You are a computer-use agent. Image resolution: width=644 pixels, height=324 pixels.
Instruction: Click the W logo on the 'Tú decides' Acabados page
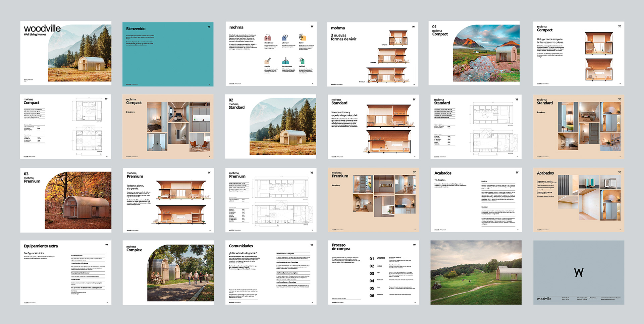tap(517, 172)
